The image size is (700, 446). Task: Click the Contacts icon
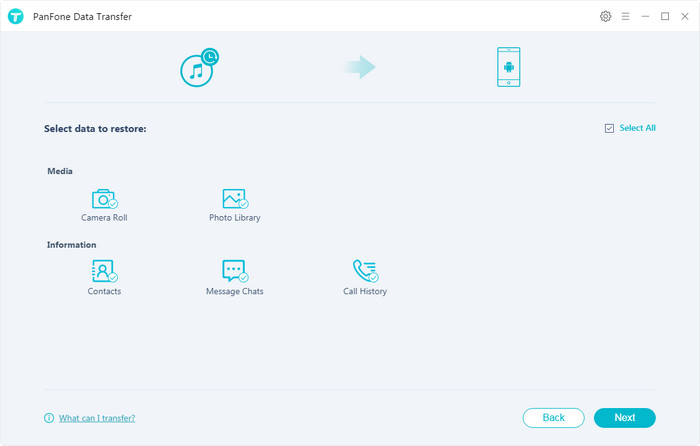tap(104, 271)
